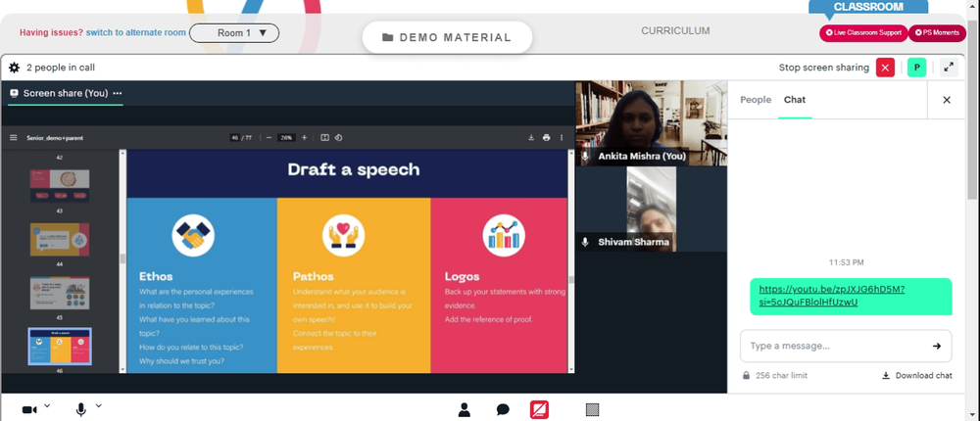Open participants list icon in bottom bar
The height and width of the screenshot is (421, 980).
465,409
